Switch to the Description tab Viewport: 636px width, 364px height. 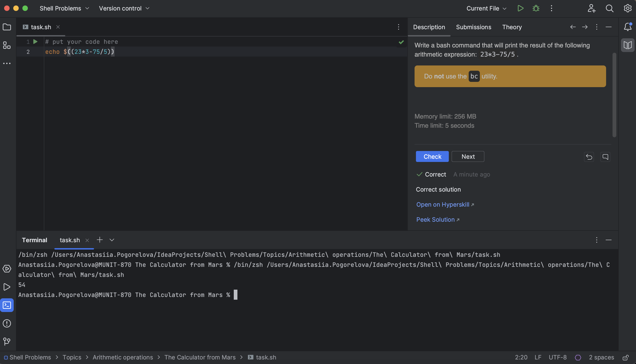pyautogui.click(x=429, y=27)
